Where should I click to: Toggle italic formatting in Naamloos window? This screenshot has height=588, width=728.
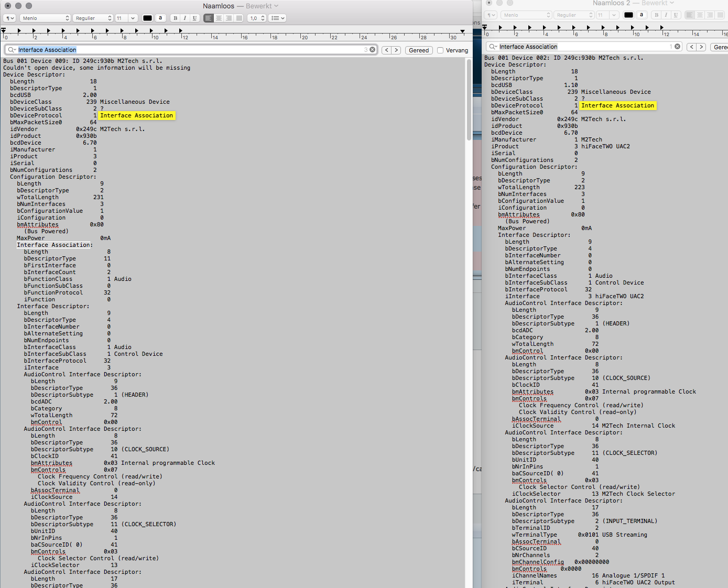(185, 18)
